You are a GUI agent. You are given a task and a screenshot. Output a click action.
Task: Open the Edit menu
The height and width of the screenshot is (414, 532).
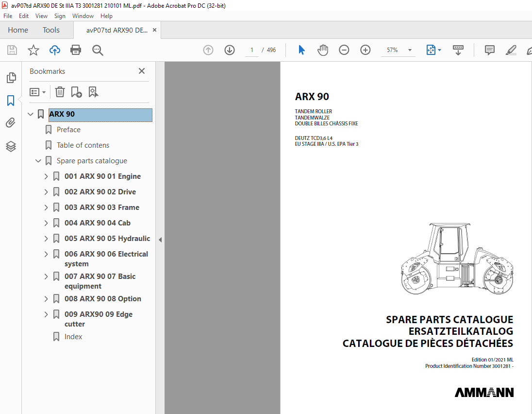click(24, 16)
